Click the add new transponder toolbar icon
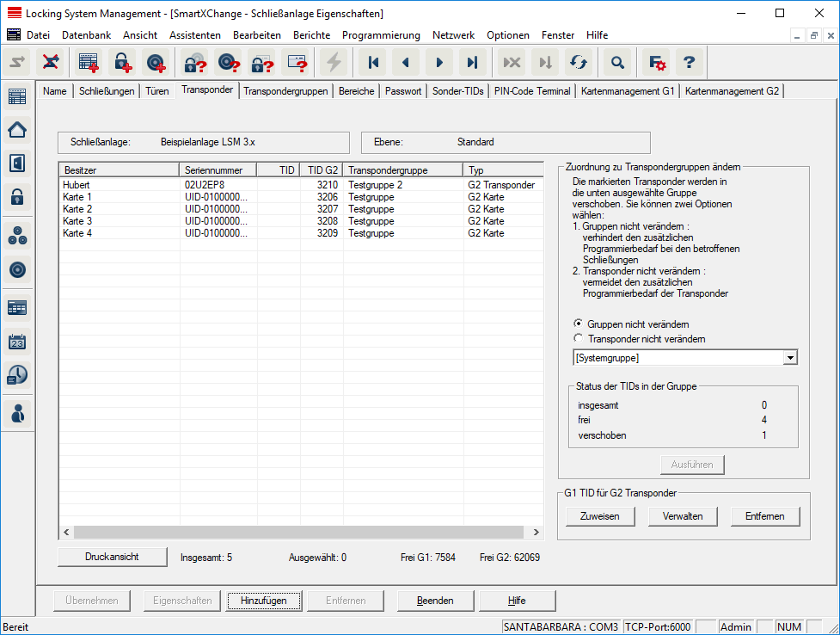This screenshot has width=840, height=635. click(156, 63)
